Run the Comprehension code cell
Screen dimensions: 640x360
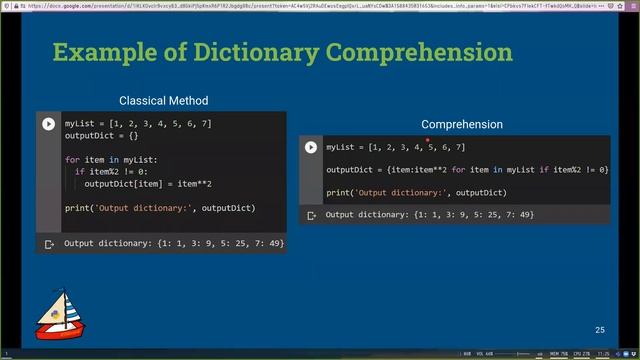311,147
